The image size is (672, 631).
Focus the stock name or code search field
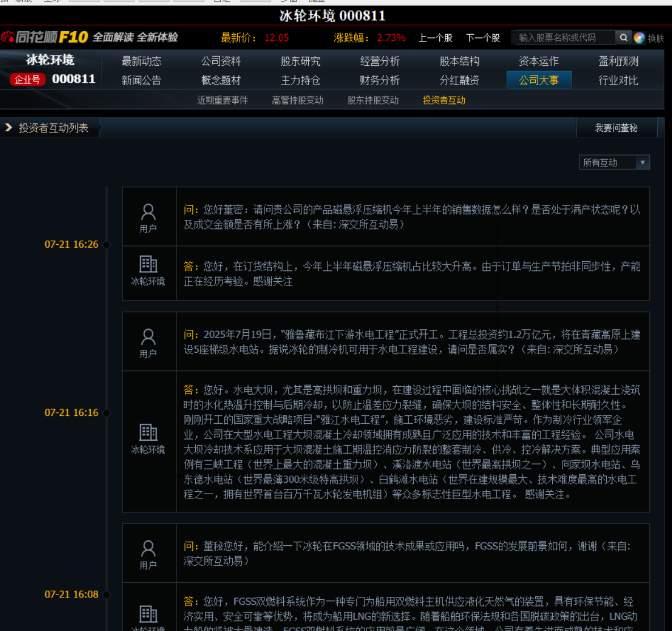coord(564,37)
